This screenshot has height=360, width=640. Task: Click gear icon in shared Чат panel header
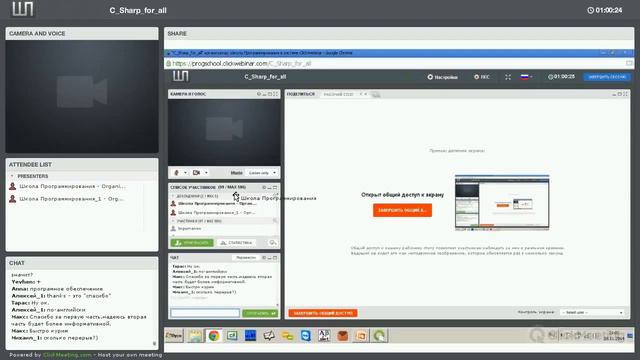coord(264,258)
